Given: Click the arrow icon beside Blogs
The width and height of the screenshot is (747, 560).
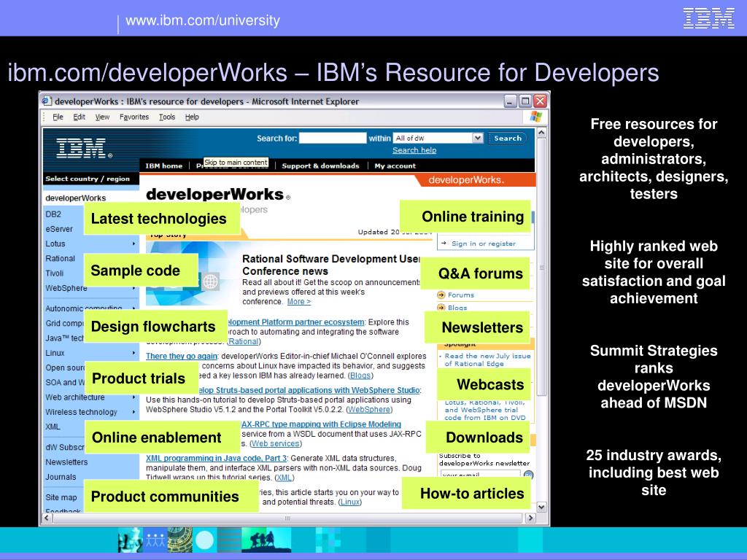Looking at the screenshot, I should 441,308.
